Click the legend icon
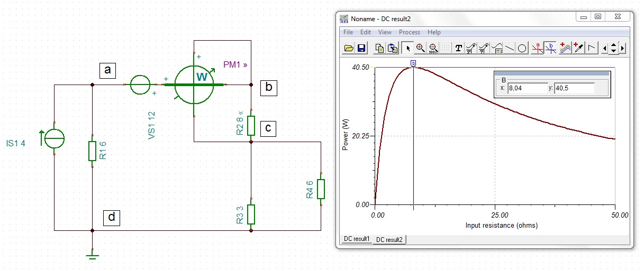Viewport: 644px width, 271px height. pyautogui.click(x=497, y=48)
